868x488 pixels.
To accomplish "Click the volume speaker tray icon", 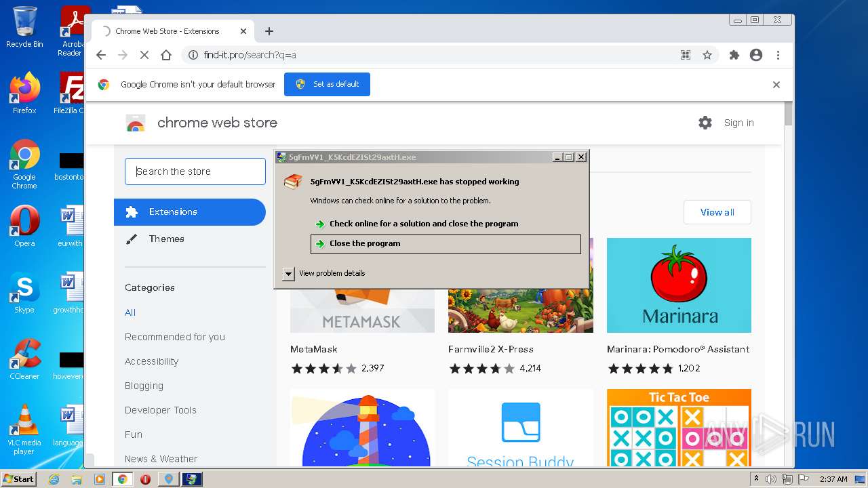I will [x=771, y=479].
